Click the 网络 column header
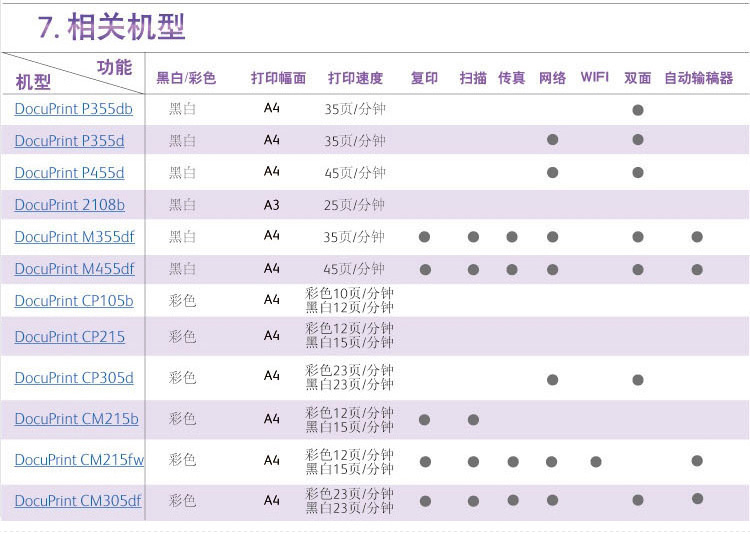The image size is (750, 542). [552, 78]
